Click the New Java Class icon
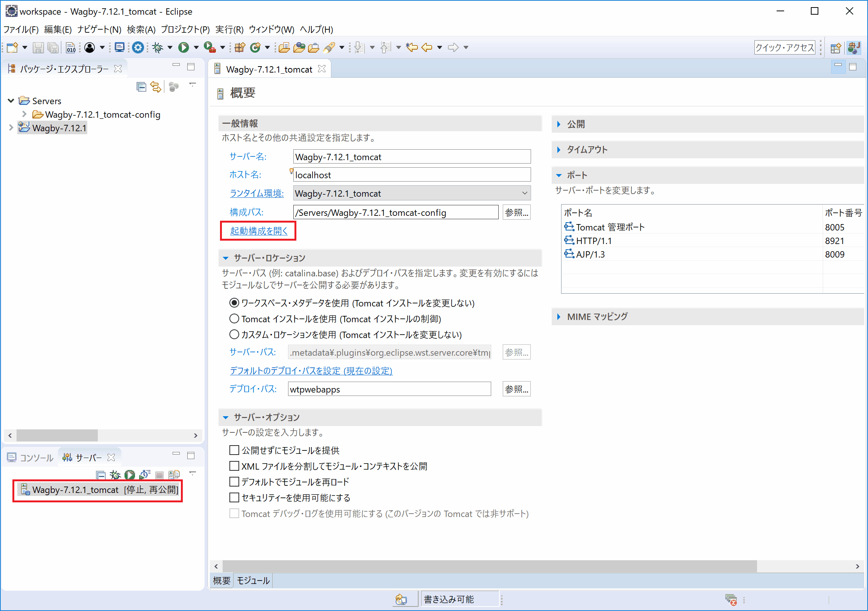The image size is (868, 611). click(256, 47)
